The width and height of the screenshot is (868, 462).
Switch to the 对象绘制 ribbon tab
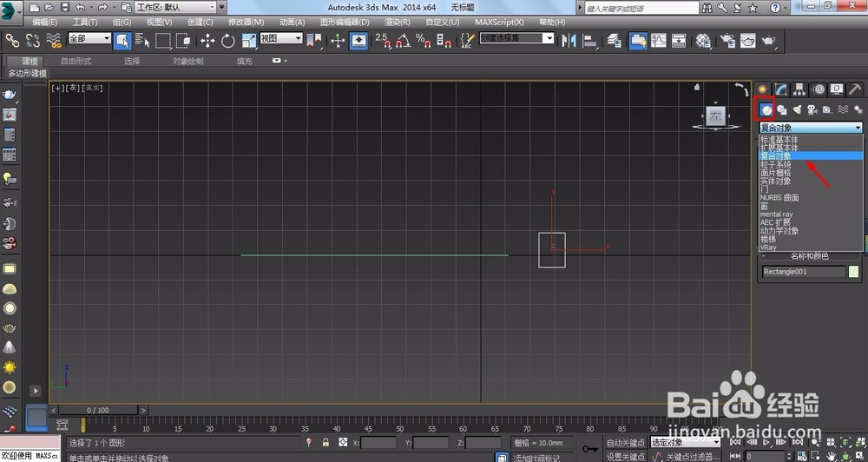point(187,61)
